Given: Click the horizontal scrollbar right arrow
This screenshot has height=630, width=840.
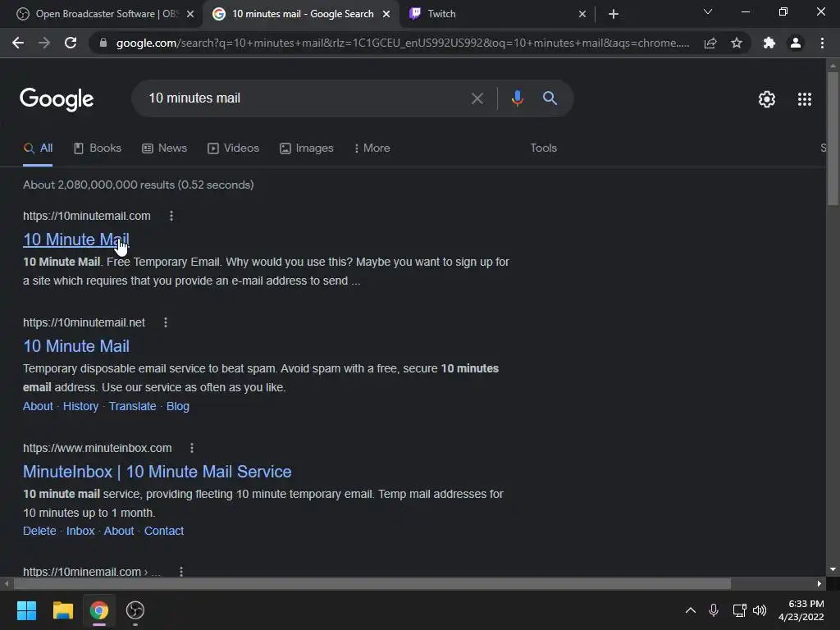Looking at the screenshot, I should point(819,583).
